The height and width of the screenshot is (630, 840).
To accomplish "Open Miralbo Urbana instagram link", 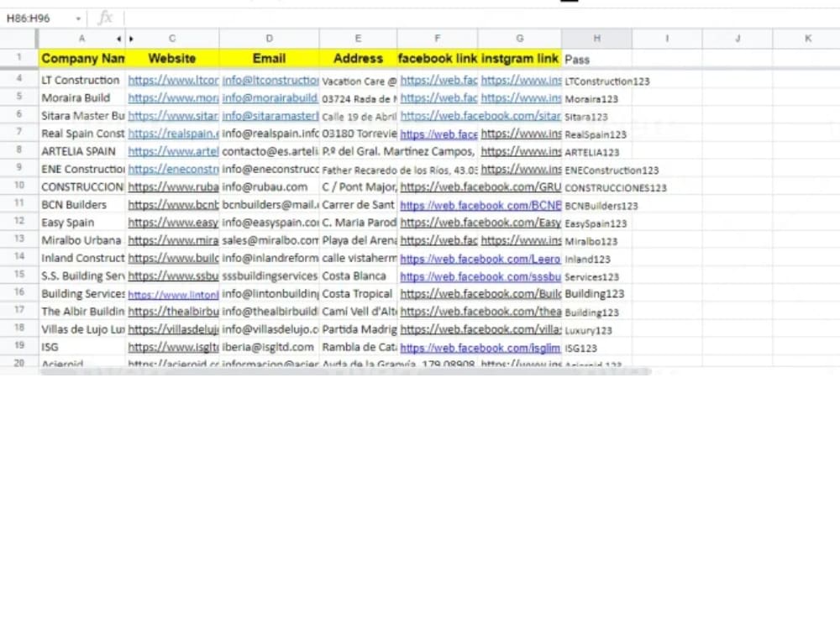I will 521,240.
